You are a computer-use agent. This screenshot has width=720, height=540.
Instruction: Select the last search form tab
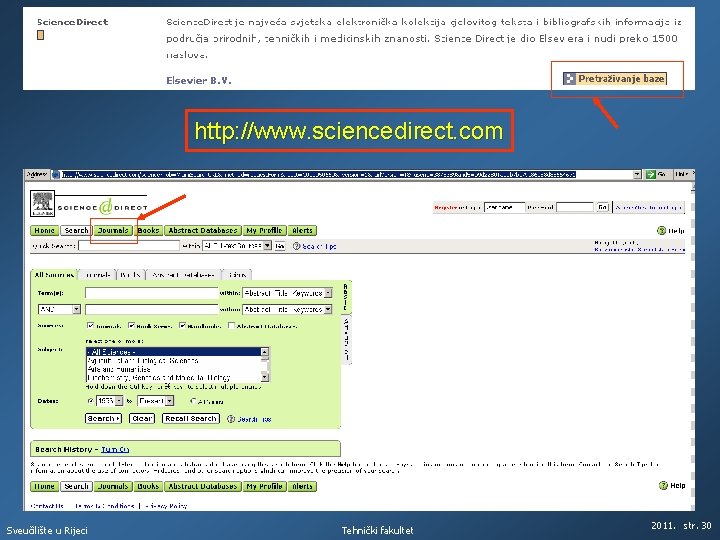237,275
